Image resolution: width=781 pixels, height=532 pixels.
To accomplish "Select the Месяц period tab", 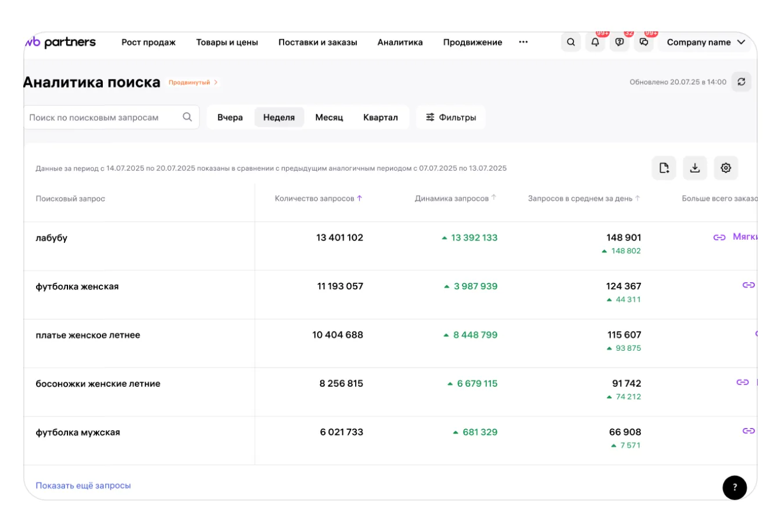I will coord(329,117).
